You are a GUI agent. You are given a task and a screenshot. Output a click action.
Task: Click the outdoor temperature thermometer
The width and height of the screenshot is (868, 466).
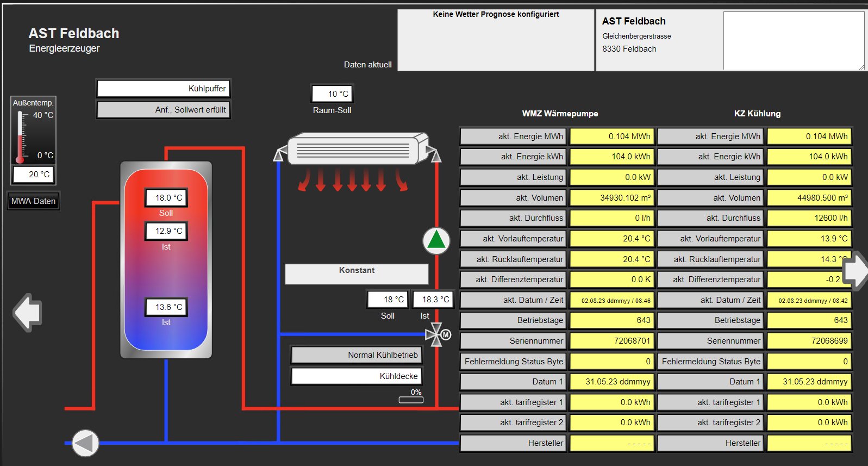pyautogui.click(x=20, y=136)
